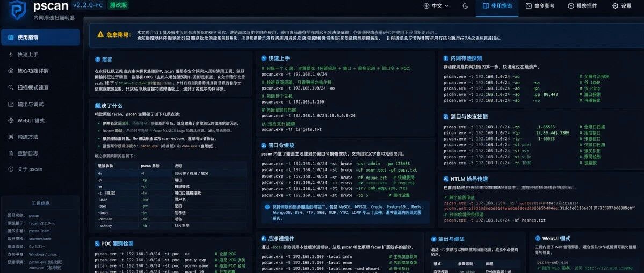Click the lightning icon beside sidebar 快速上手

click(x=11, y=54)
